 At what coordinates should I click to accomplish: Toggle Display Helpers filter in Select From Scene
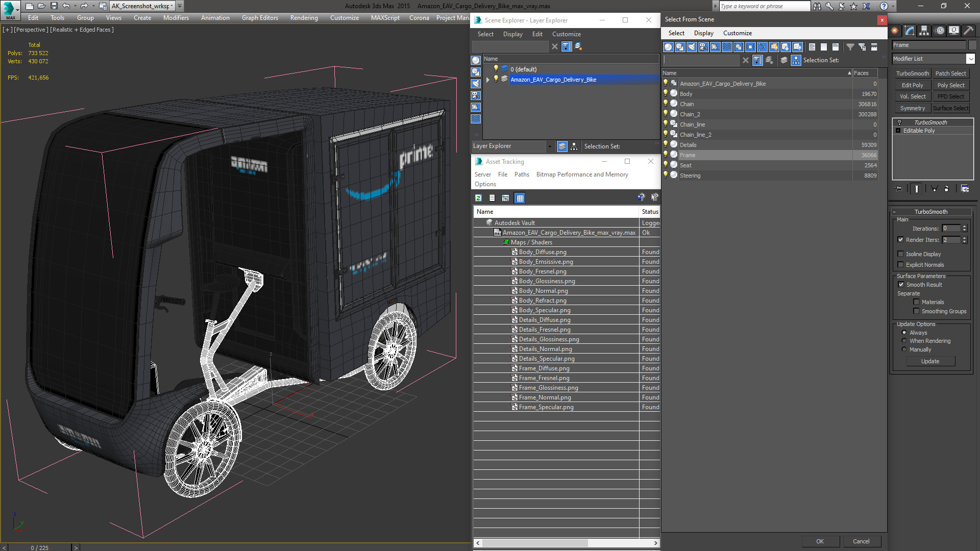point(715,47)
